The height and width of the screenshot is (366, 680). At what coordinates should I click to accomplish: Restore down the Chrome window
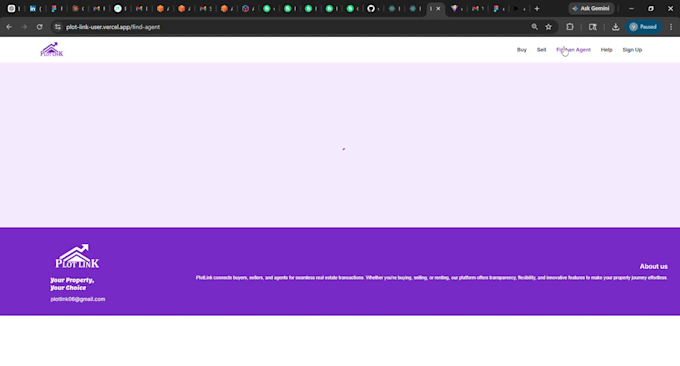651,9
